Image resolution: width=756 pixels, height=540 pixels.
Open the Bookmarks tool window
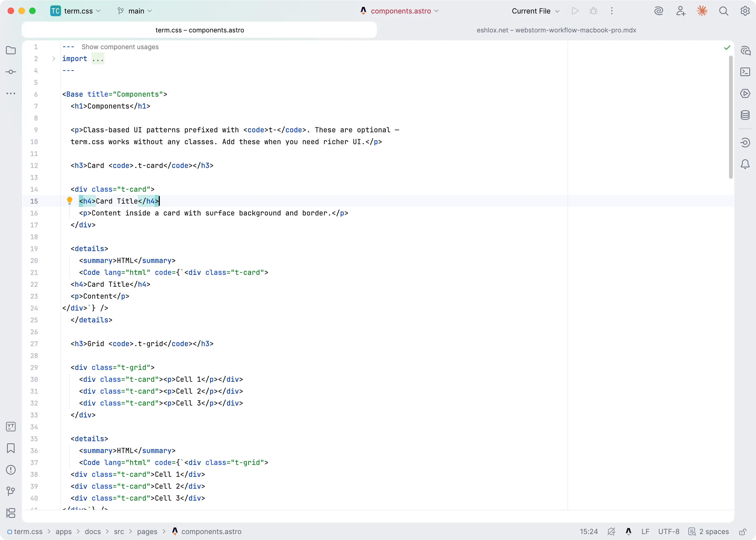(11, 448)
